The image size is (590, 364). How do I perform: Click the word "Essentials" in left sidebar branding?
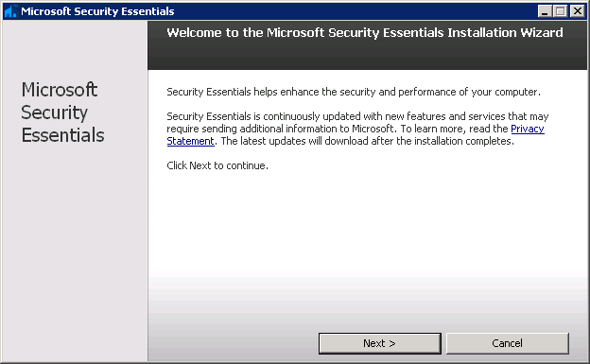tap(62, 135)
